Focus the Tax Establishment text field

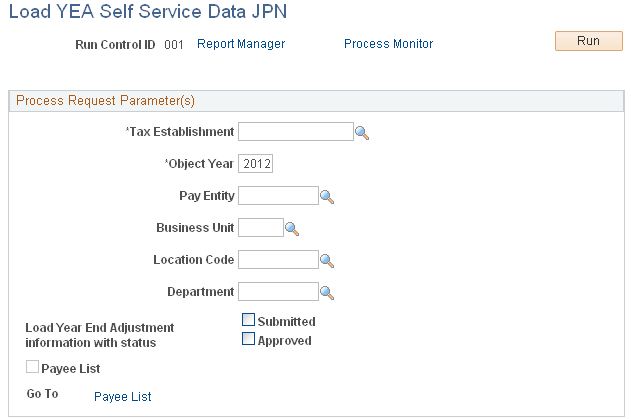pyautogui.click(x=296, y=132)
